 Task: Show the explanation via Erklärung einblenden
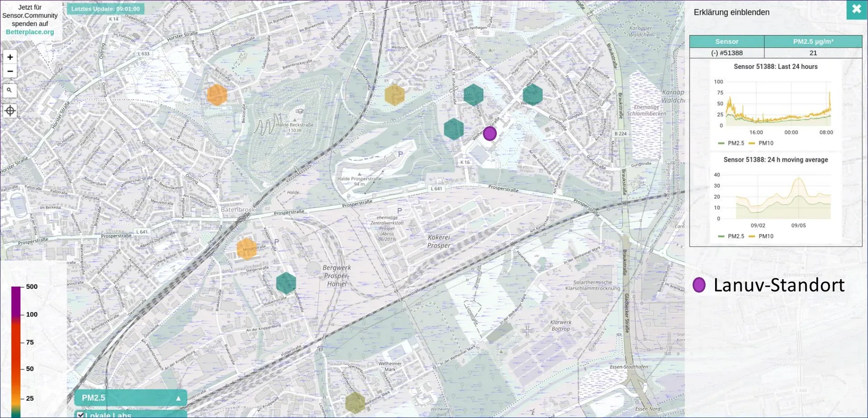click(731, 12)
